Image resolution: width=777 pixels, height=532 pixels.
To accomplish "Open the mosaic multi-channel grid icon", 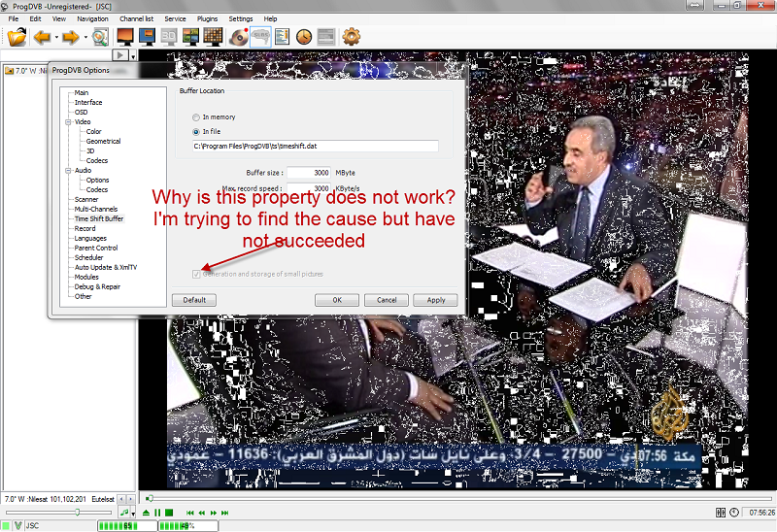I will (214, 37).
